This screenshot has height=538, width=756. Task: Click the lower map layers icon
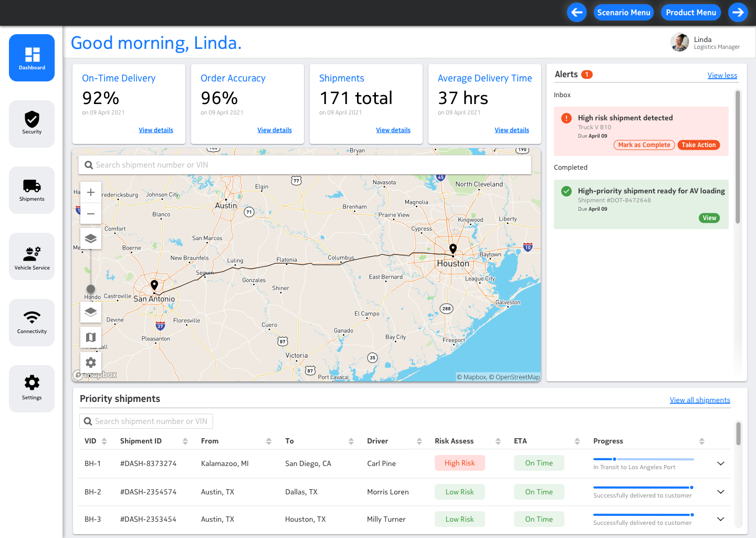coord(91,312)
